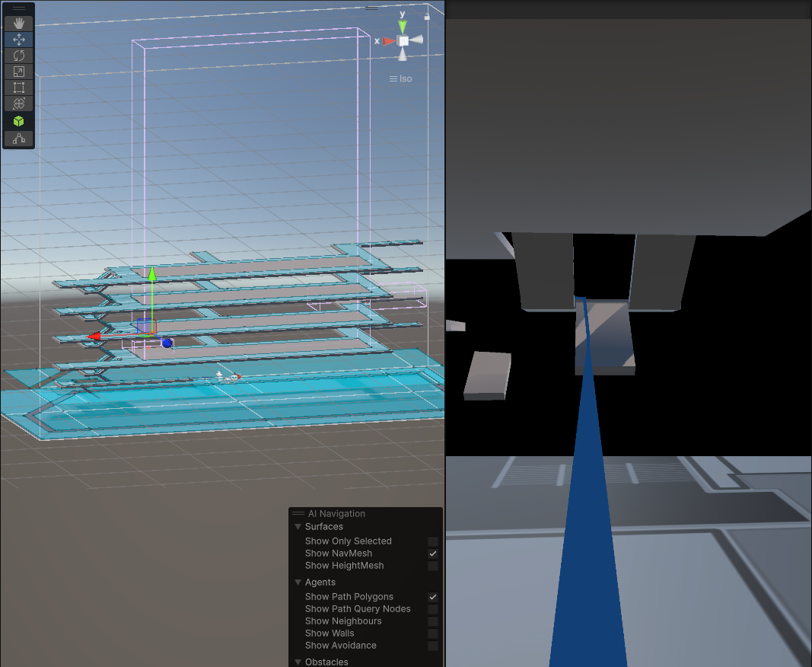812x667 pixels.
Task: Turn on Show Walls checkbox
Action: 433,633
